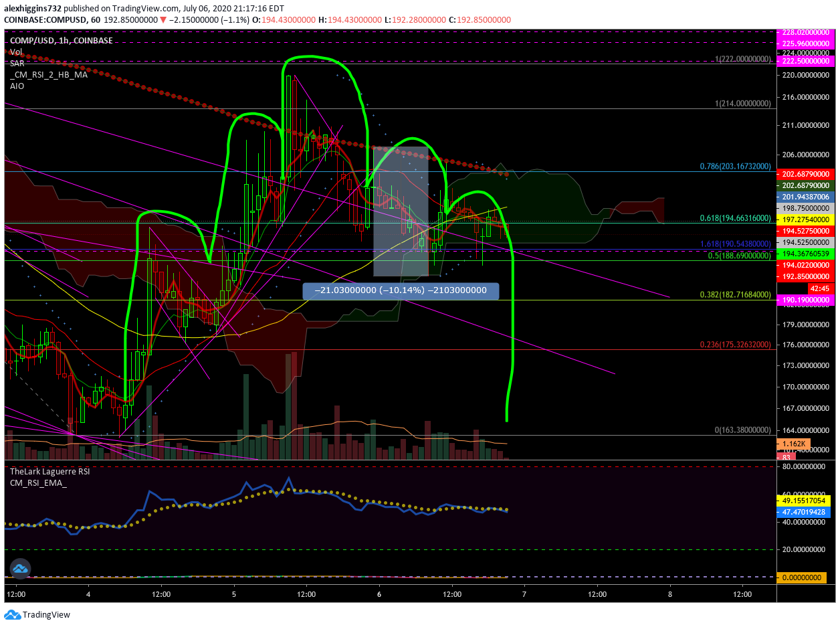
Task: Click the day 5 label on time axis
Action: click(x=233, y=594)
